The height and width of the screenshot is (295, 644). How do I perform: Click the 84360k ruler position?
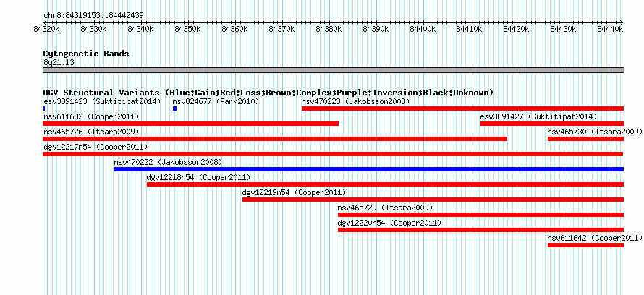tap(235, 29)
